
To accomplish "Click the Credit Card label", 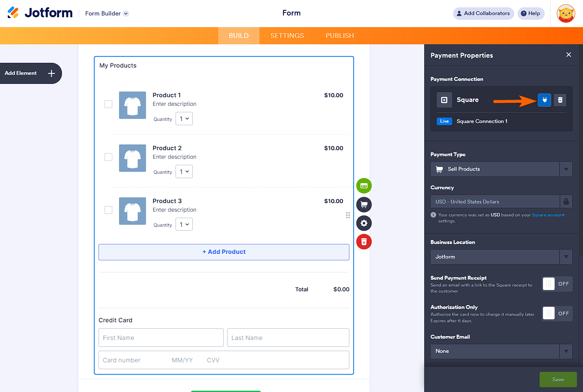I will [115, 320].
